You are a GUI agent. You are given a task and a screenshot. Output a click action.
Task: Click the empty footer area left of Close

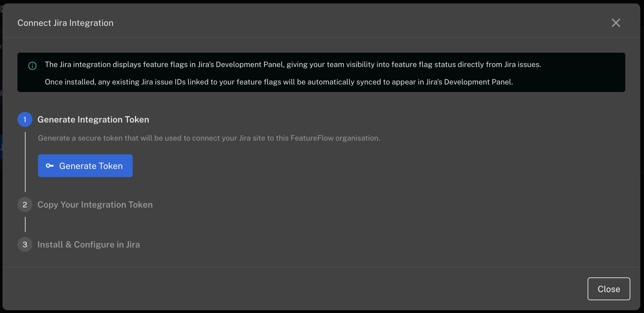tap(311, 289)
